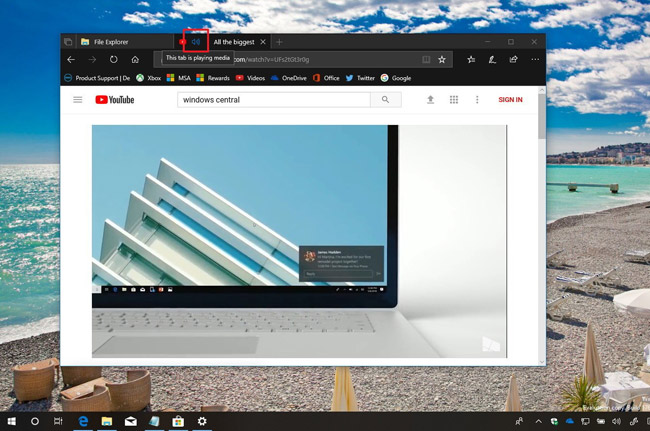
Task: Refresh the current page
Action: (x=114, y=60)
